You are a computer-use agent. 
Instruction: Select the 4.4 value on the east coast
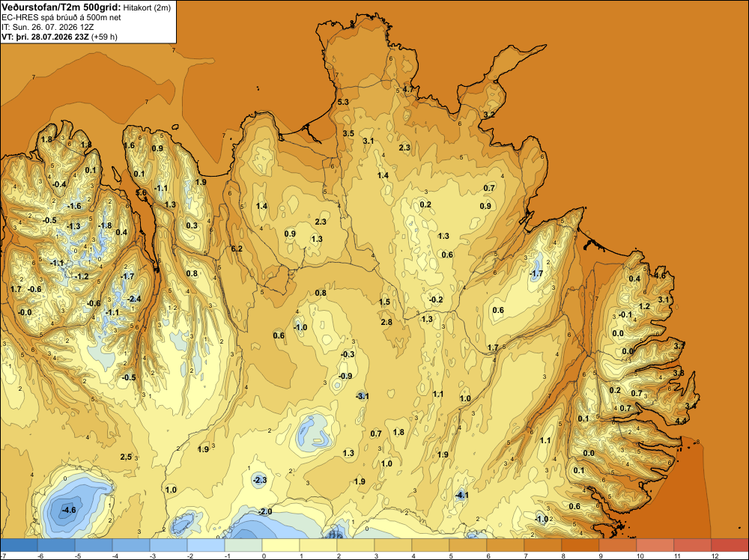click(681, 421)
